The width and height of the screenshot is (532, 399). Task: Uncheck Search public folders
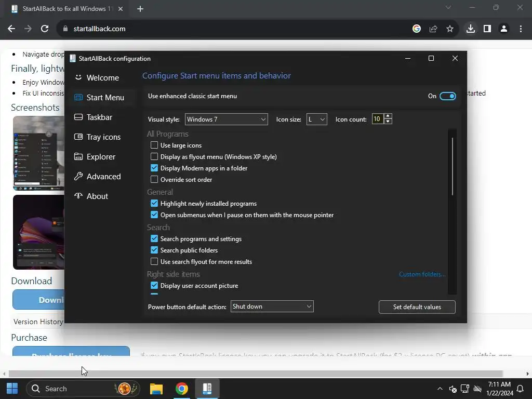[x=154, y=250]
